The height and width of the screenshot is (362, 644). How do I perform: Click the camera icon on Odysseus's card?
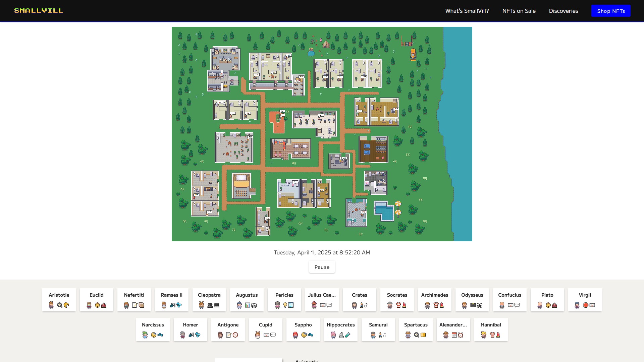click(x=473, y=305)
